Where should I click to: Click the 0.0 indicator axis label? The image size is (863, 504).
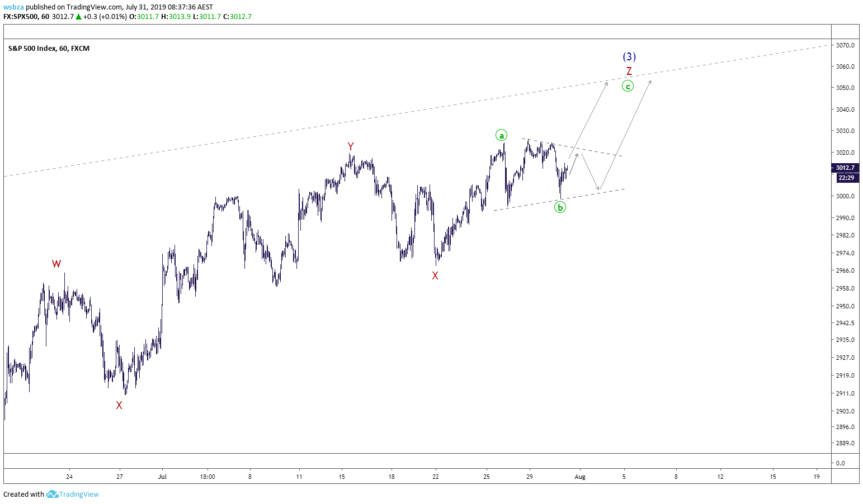(841, 463)
